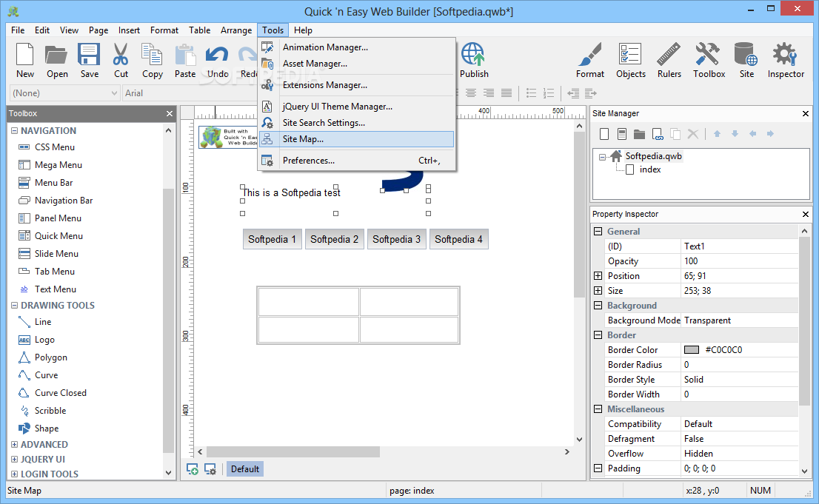Select the Curve Closed tool
Screen dimensions: 819x504
point(60,393)
